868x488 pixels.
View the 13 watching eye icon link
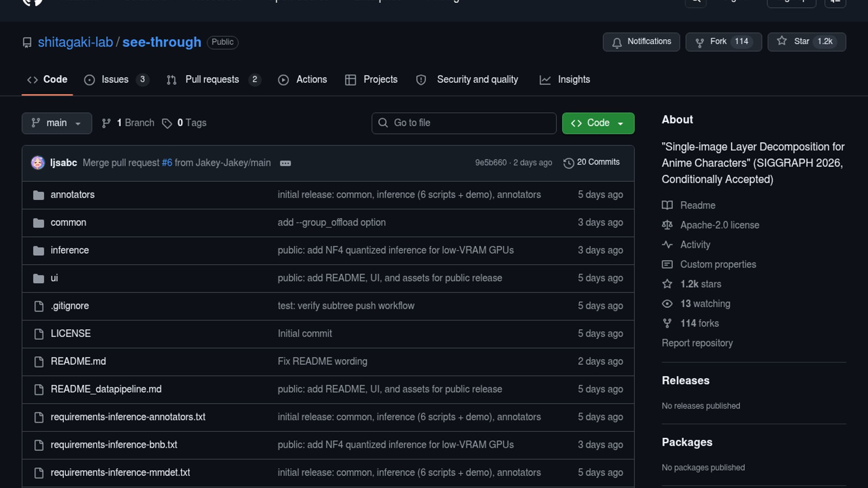click(x=667, y=304)
